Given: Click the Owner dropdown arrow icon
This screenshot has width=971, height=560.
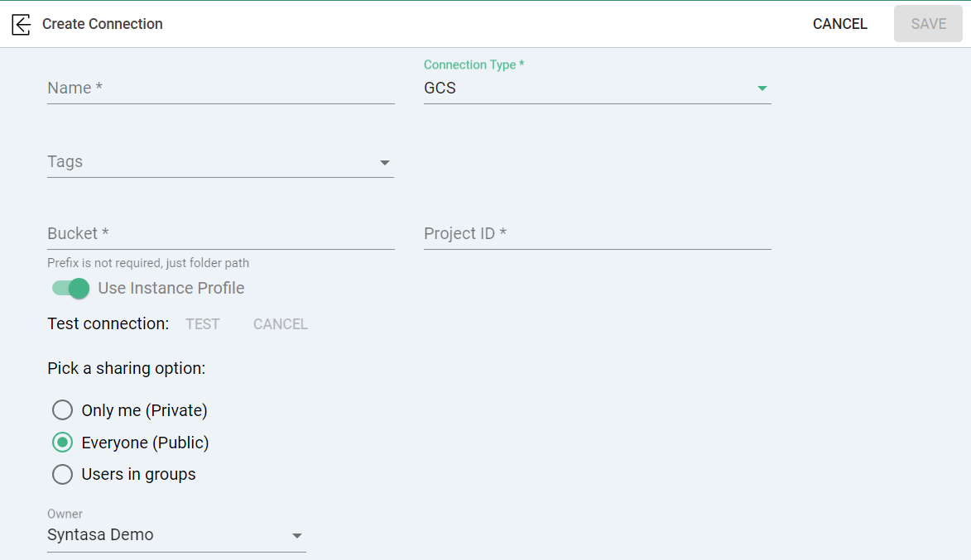Looking at the screenshot, I should click(297, 536).
